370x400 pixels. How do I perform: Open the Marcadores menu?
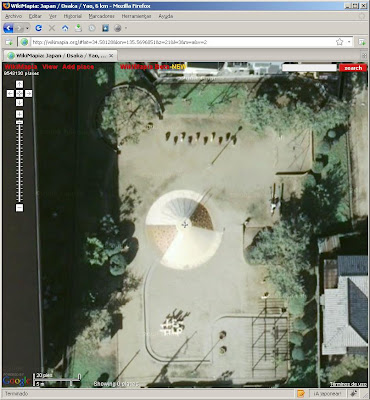(x=101, y=16)
